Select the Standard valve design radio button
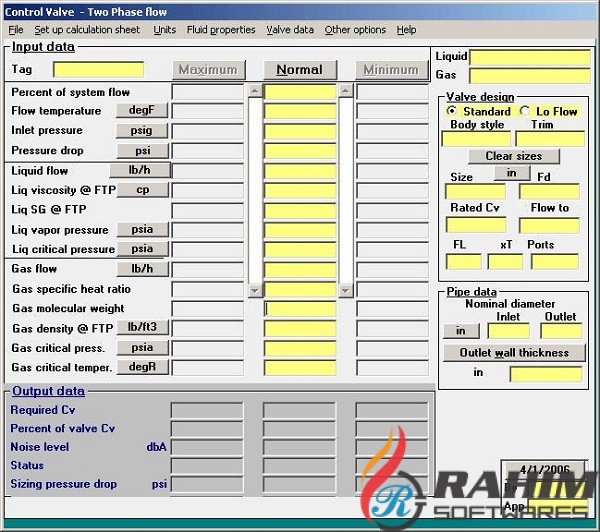The height and width of the screenshot is (532, 600). point(452,111)
